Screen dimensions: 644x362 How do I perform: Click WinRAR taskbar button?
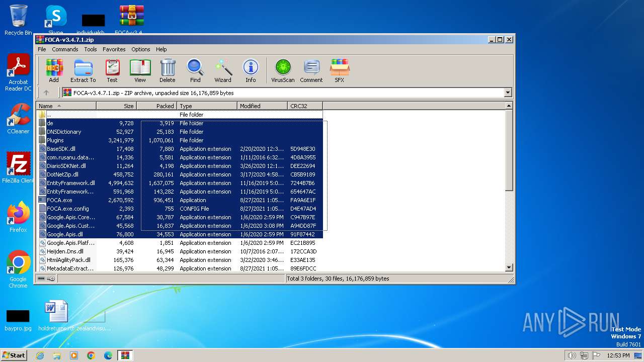click(x=125, y=355)
